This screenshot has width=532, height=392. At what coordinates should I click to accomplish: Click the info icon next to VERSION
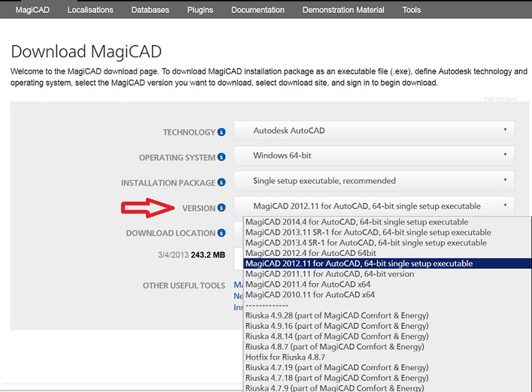pos(221,208)
